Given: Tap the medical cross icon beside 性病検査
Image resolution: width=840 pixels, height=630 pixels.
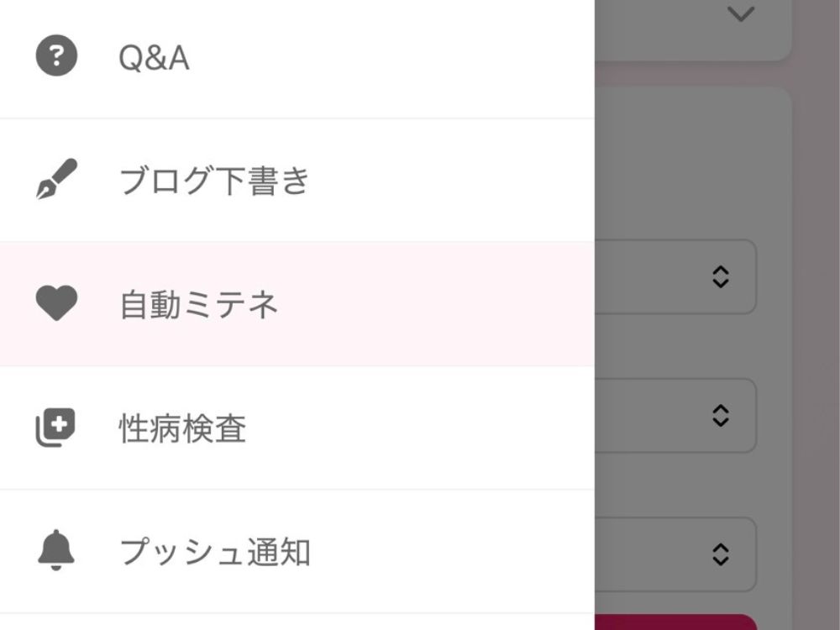Looking at the screenshot, I should (56, 427).
